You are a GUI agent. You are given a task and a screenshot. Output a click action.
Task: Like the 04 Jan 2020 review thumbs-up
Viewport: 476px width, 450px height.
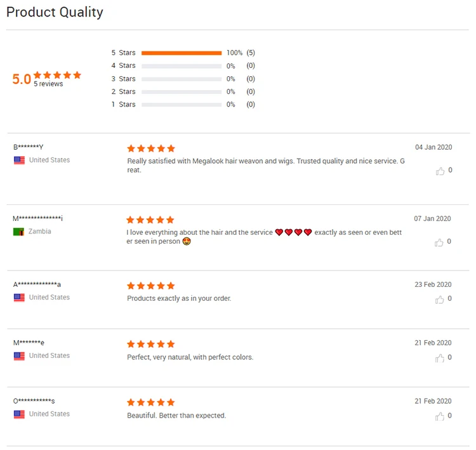(x=440, y=171)
